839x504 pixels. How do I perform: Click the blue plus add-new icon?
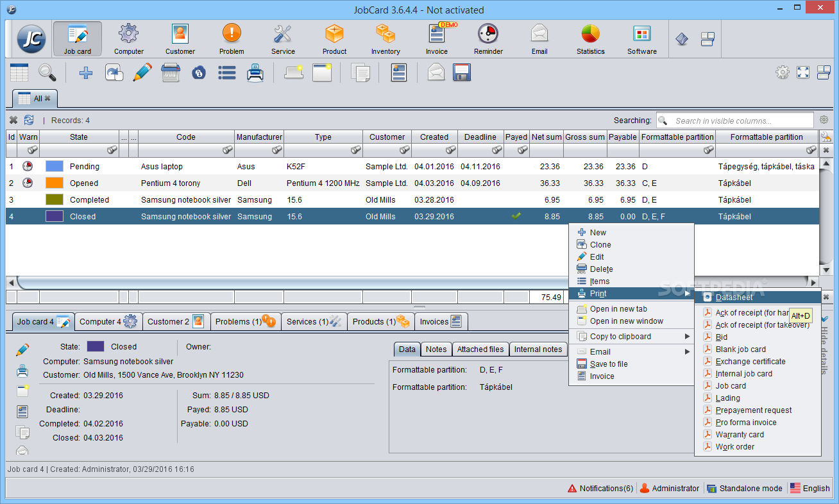click(85, 72)
